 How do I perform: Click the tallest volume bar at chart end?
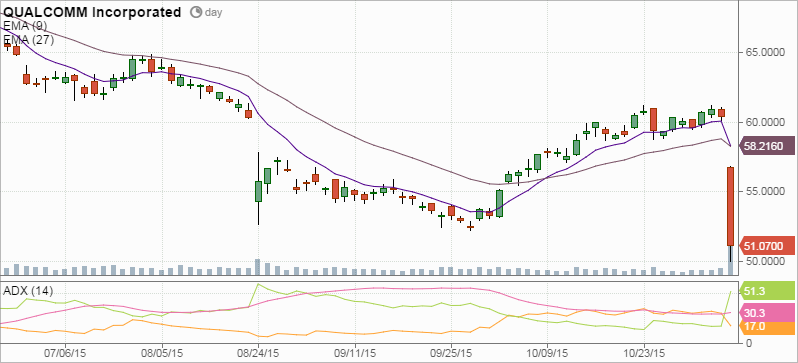[x=730, y=261]
